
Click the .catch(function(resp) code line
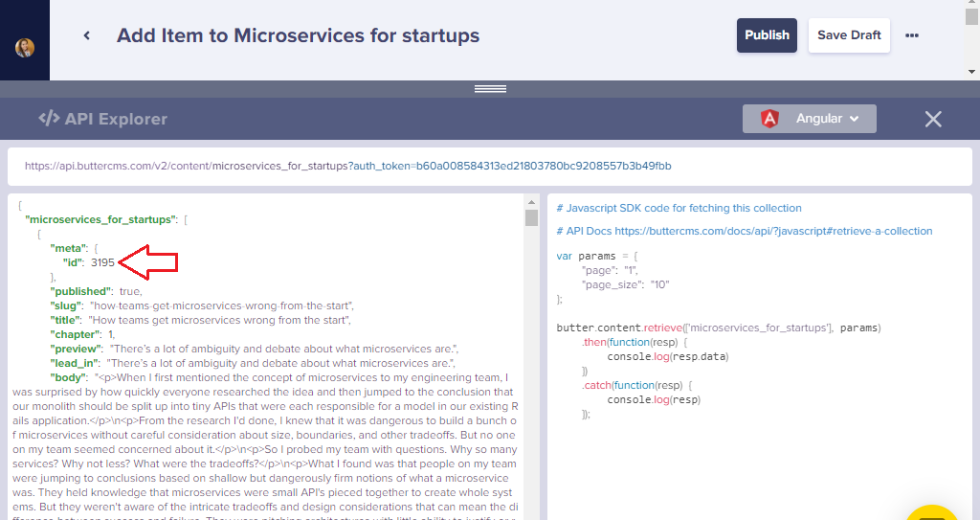(x=636, y=386)
